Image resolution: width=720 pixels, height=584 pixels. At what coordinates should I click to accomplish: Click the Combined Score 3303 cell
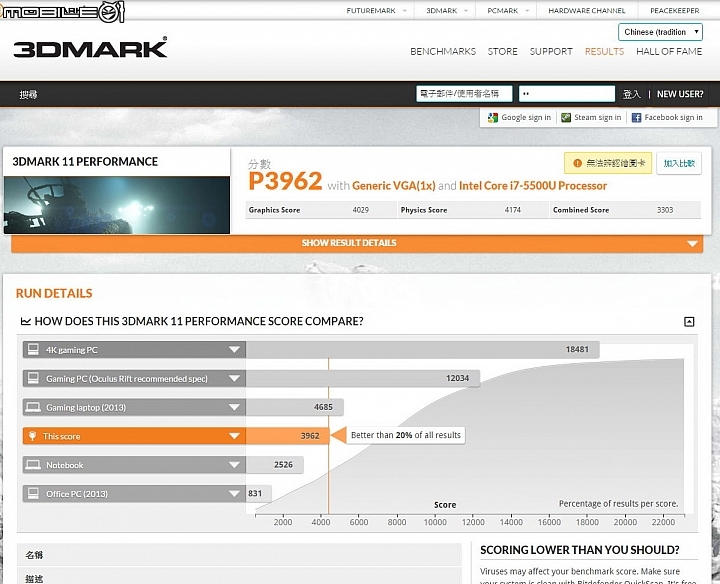point(625,210)
